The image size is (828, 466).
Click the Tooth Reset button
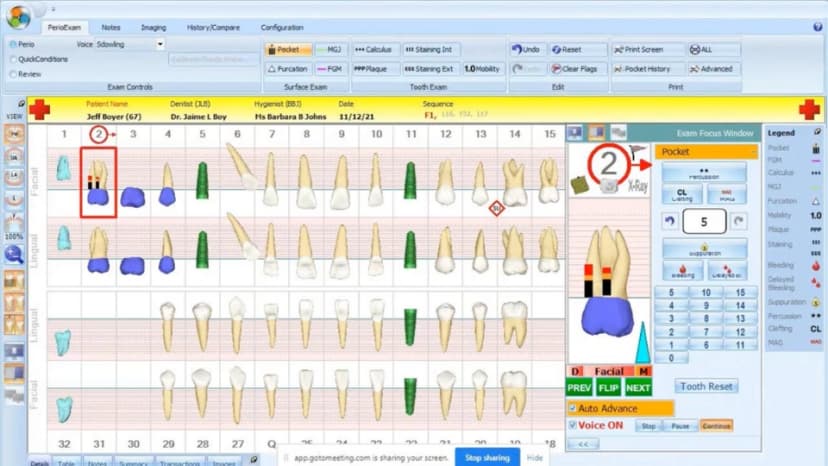(x=707, y=386)
